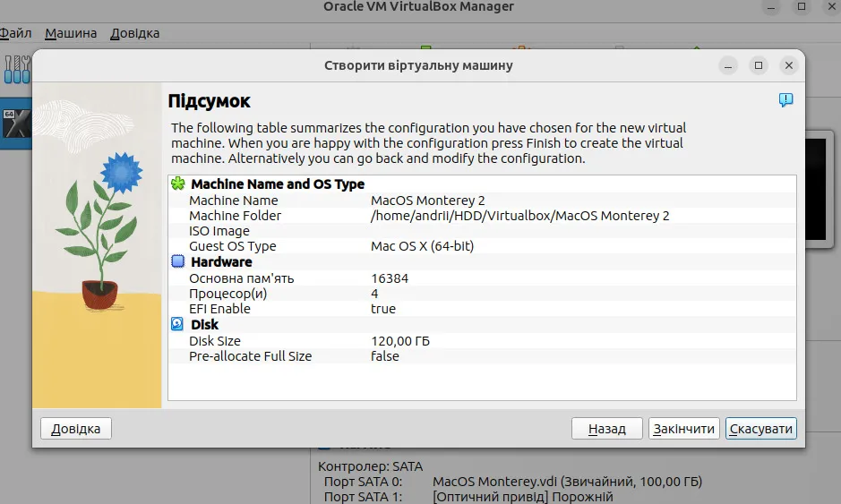Click the Machine Name and OS Type header

pos(278,184)
